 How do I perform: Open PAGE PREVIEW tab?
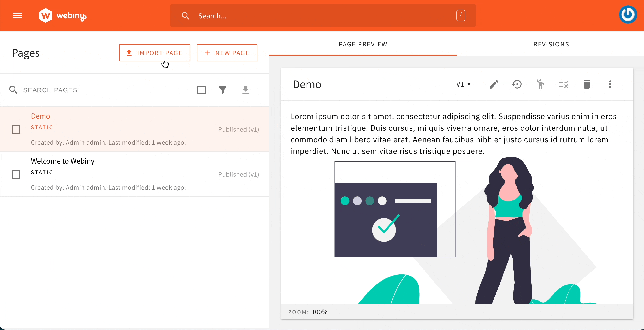(363, 44)
